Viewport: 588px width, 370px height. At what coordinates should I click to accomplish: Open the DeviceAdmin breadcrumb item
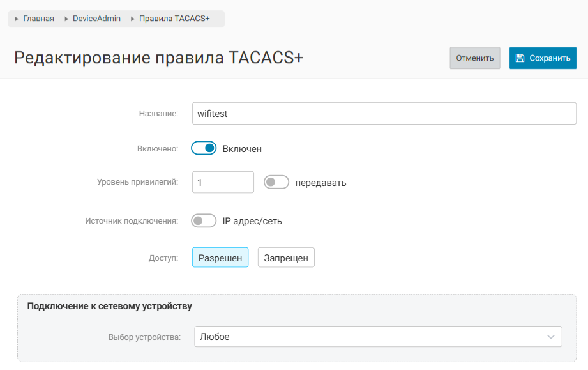(x=96, y=19)
